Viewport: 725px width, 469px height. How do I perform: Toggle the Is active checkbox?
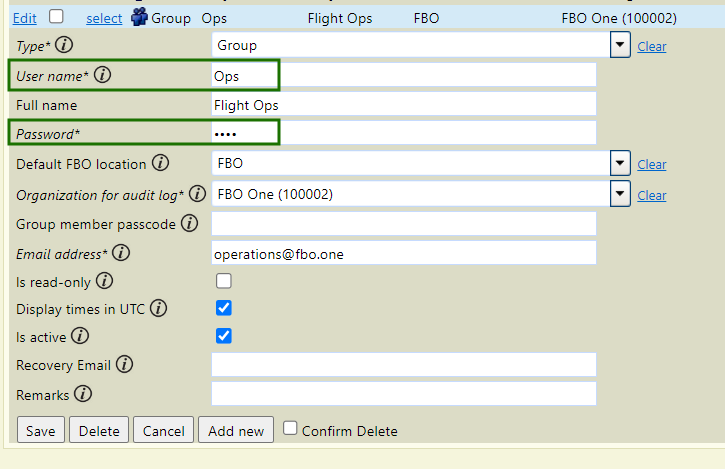click(224, 336)
